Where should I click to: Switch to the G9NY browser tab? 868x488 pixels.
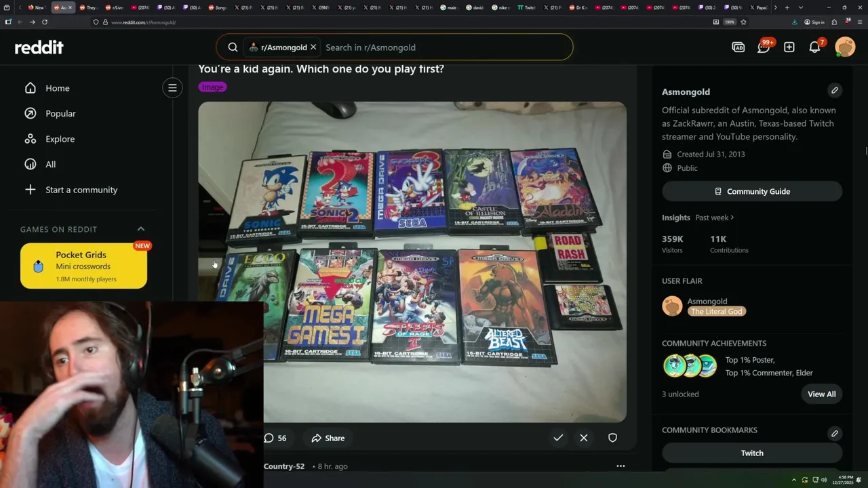(320, 7)
